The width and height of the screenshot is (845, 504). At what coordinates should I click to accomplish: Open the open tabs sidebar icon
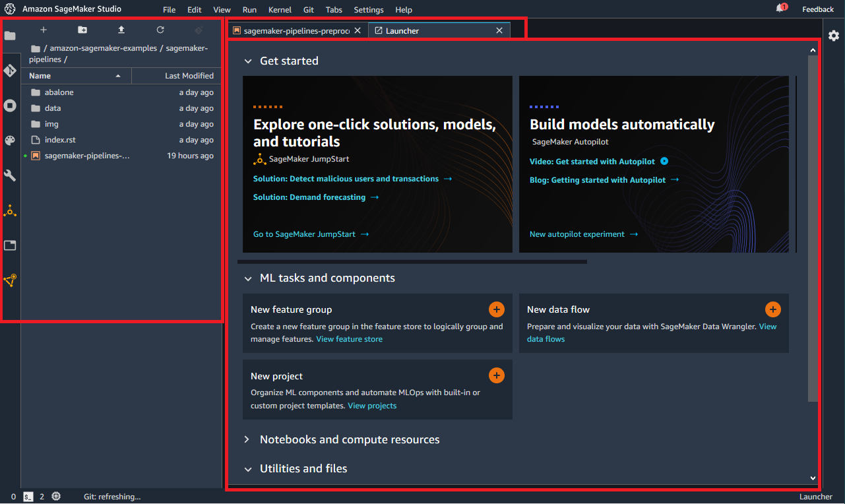10,245
